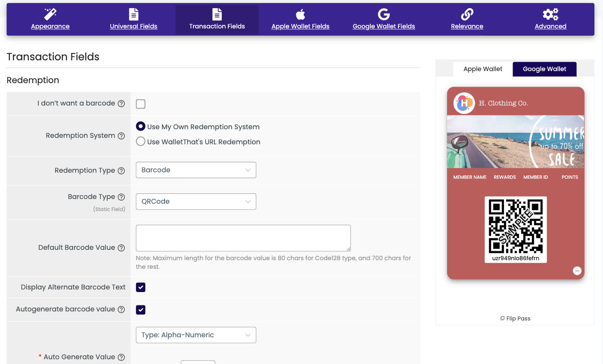603x364 pixels.
Task: Open the Barcode Type QRCode dropdown
Action: 196,202
